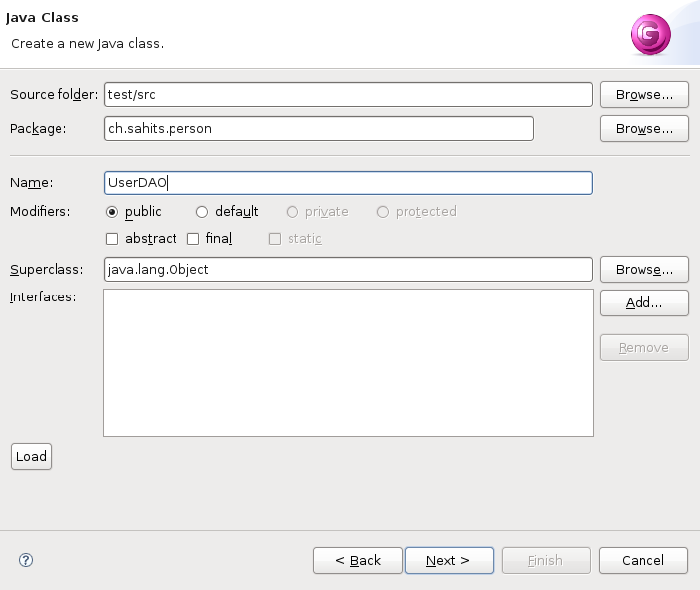Viewport: 700px width, 590px height.
Task: Edit the Superclass text field
Action: 347,270
